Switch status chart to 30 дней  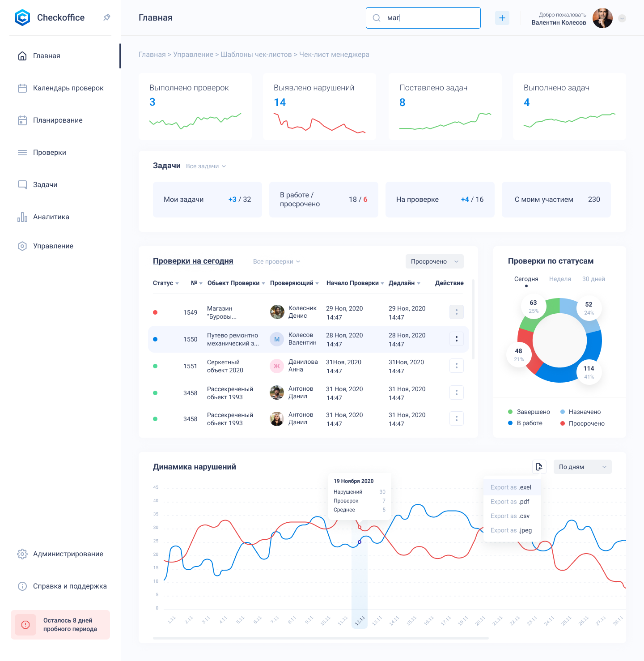(x=593, y=279)
